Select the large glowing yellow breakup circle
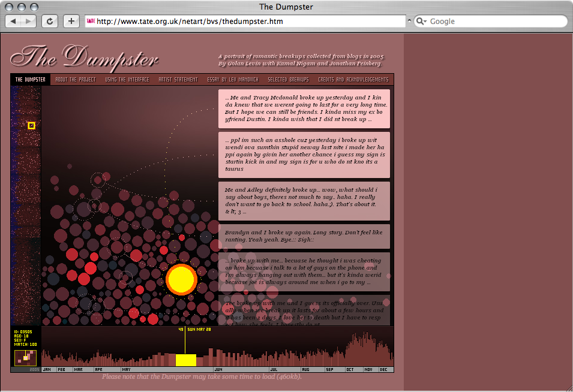Screen dimensions: 573x392 (x=181, y=279)
